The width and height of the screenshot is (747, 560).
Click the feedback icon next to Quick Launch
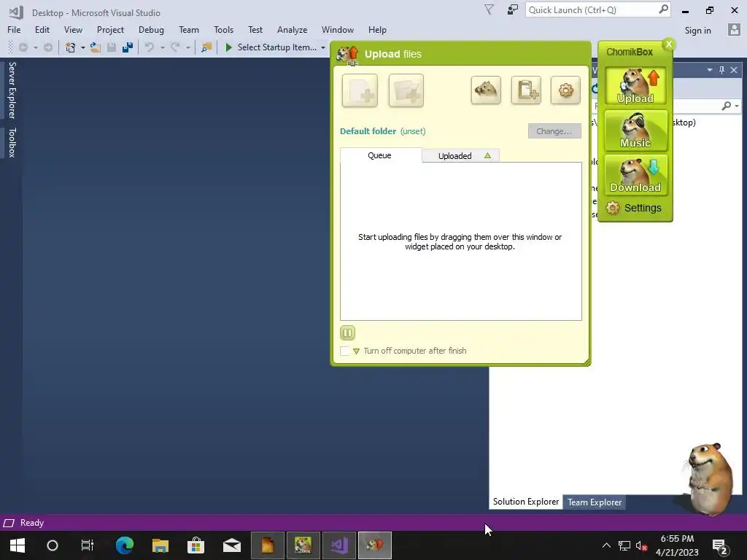(x=513, y=9)
